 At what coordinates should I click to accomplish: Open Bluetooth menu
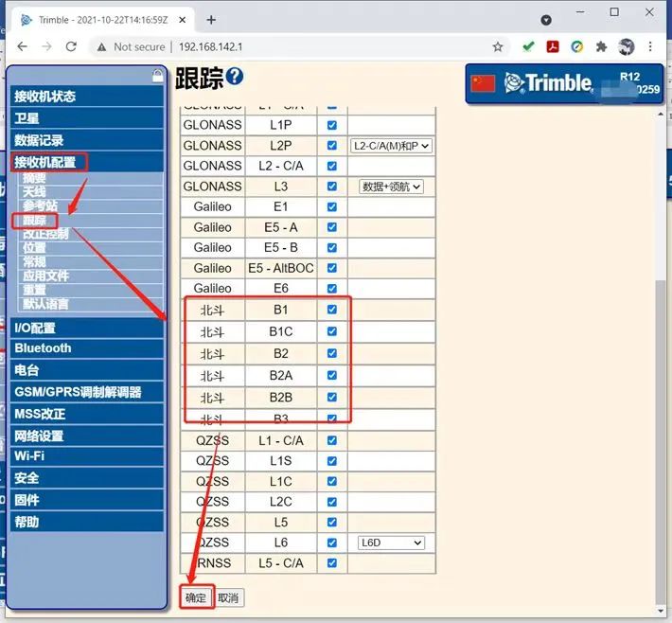(x=87, y=348)
